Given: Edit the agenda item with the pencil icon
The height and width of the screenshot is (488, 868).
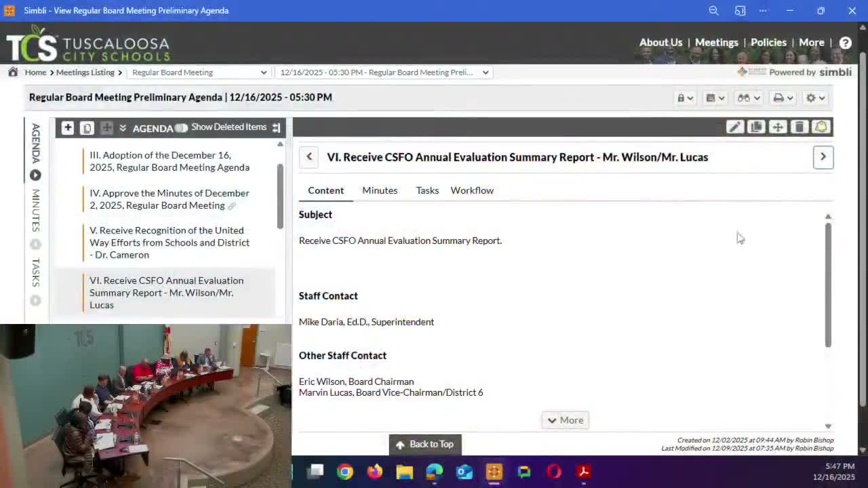Looking at the screenshot, I should point(734,127).
